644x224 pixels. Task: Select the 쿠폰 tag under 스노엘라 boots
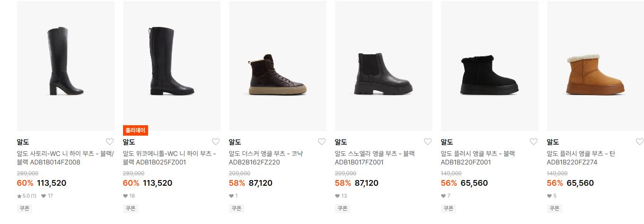[342, 208]
